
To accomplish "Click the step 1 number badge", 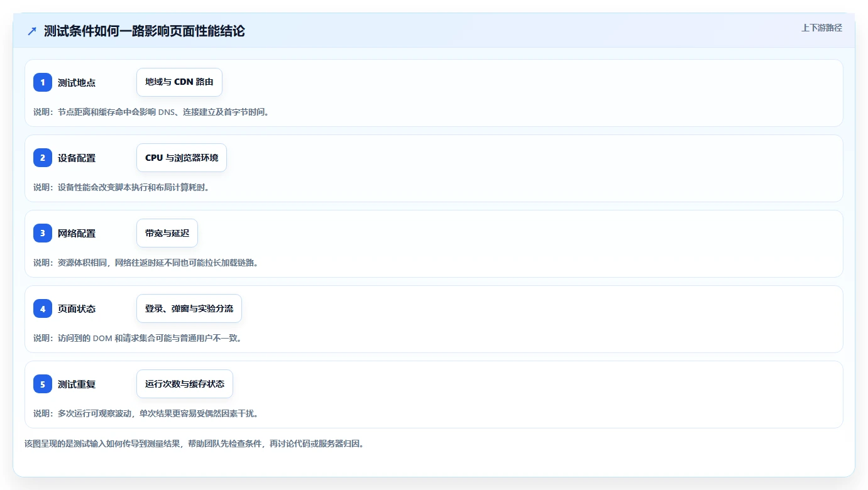I will coord(43,82).
